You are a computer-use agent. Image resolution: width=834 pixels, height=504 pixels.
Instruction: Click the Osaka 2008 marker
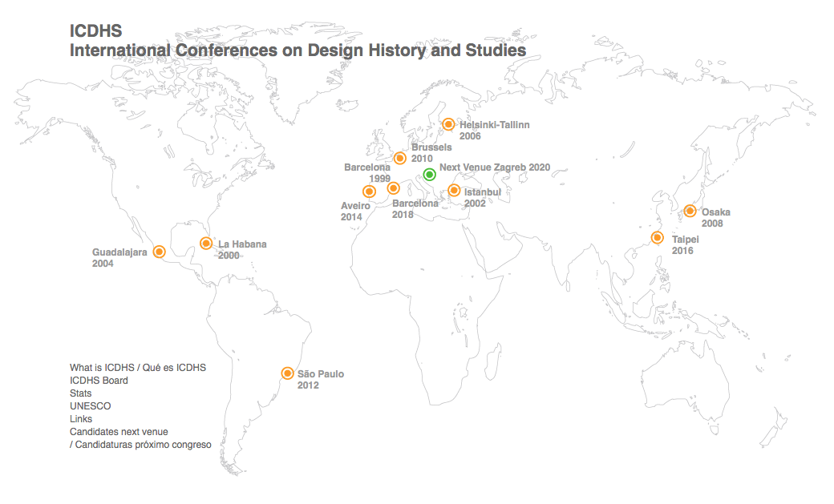(690, 211)
